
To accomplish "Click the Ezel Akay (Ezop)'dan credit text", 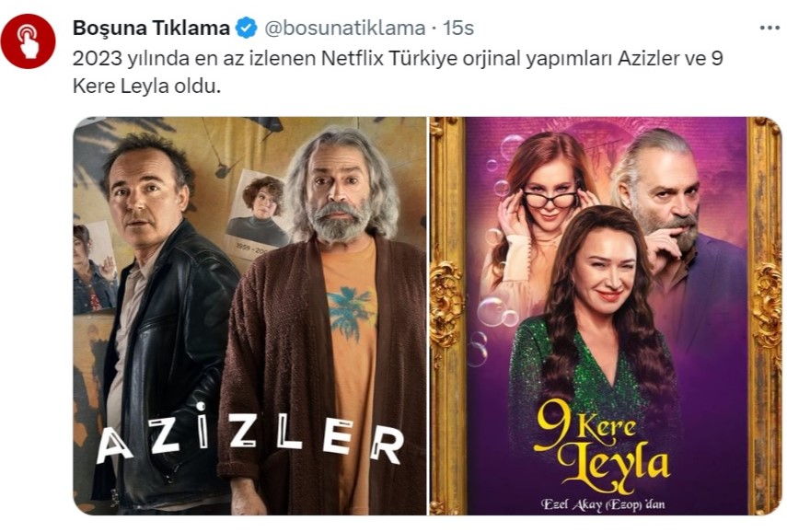I will click(x=603, y=504).
